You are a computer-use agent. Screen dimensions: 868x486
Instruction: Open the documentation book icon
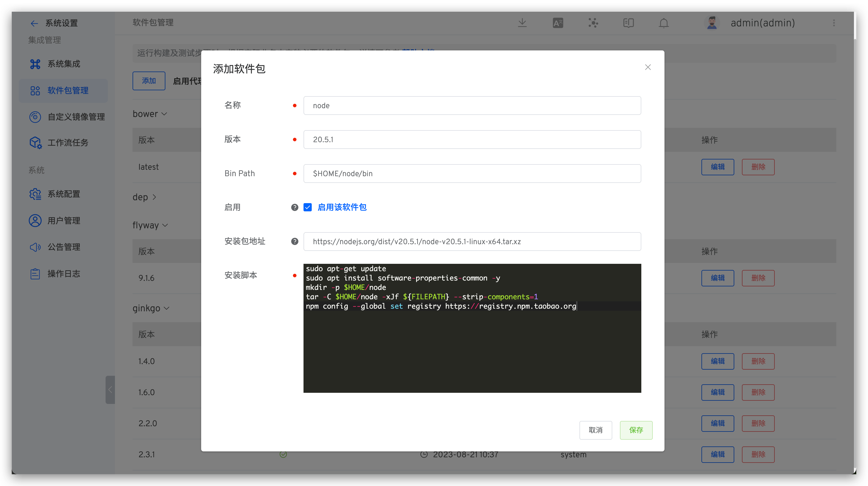click(628, 23)
